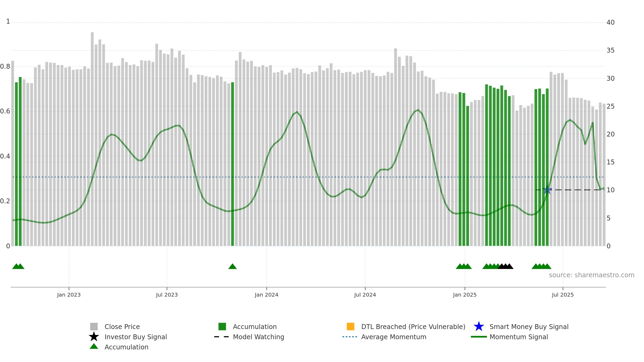Click the black Investor Buy Signal legend star

pos(94,337)
